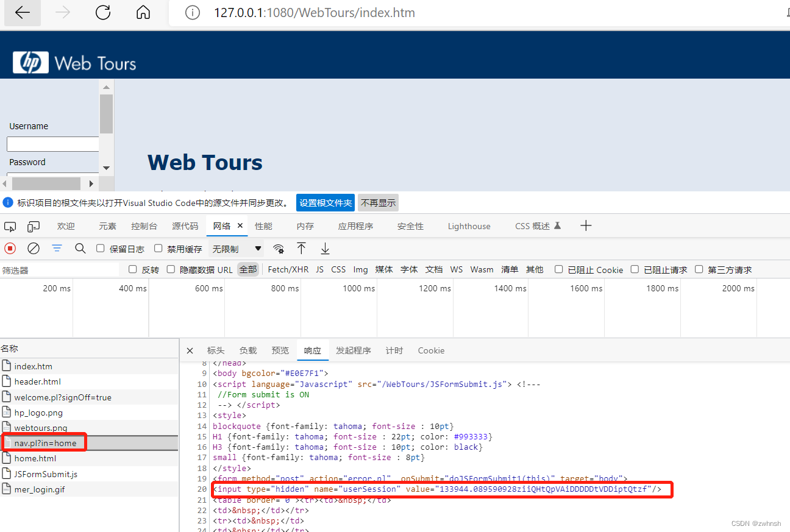
Task: Filter requests by Fetch/XHR
Action: [x=288, y=269]
